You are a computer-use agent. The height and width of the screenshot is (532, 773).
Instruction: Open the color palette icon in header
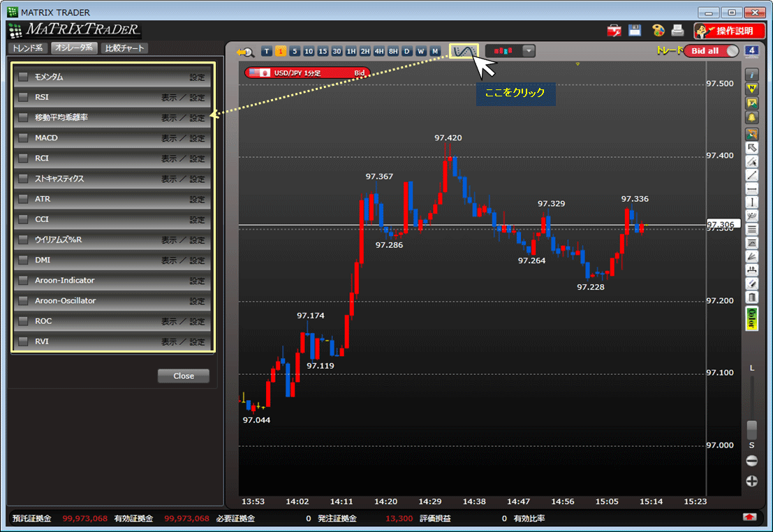coord(658,31)
